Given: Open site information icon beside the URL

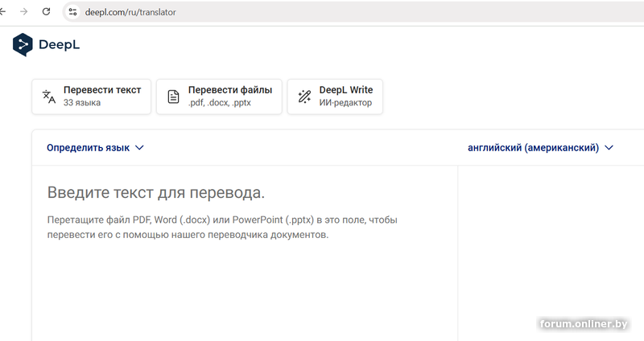Looking at the screenshot, I should 72,12.
